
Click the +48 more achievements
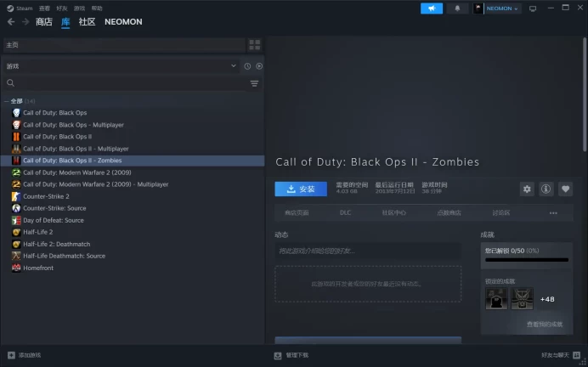click(547, 299)
